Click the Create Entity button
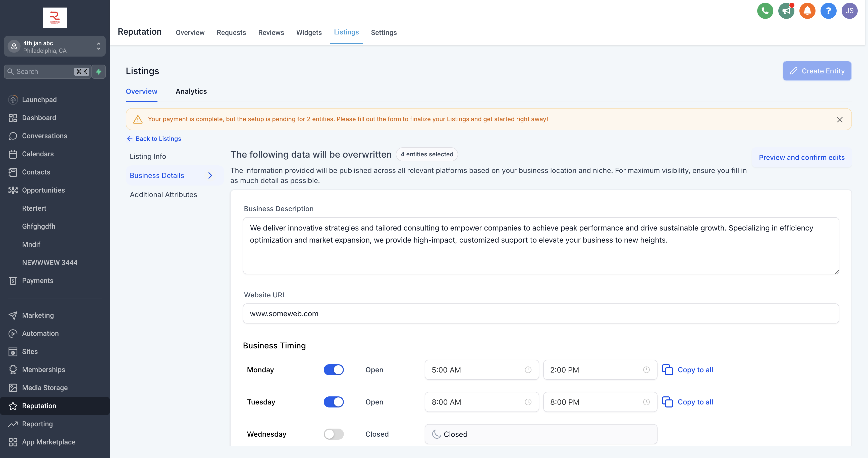This screenshot has width=868, height=458. pos(817,71)
